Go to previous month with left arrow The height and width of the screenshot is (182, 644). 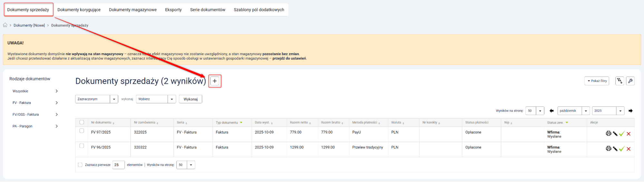(x=552, y=111)
